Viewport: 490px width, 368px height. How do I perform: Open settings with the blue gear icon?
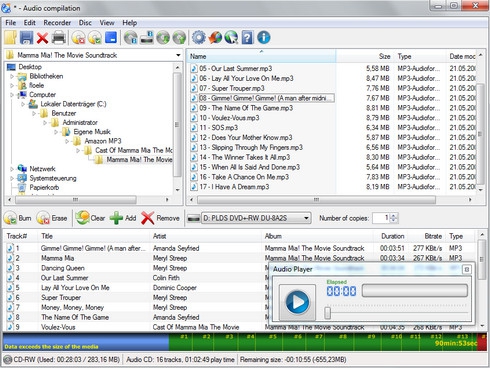(x=199, y=37)
